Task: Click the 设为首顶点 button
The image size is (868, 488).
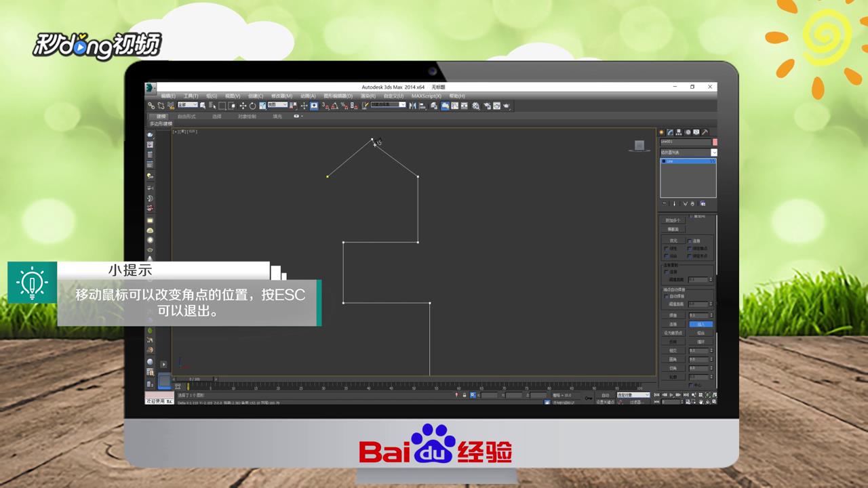Action: point(673,333)
